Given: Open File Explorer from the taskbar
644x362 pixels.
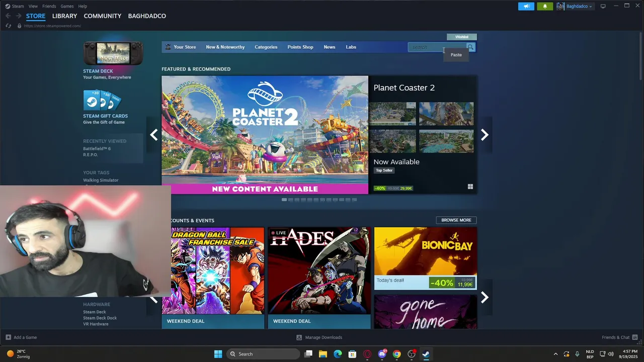Looking at the screenshot, I should point(323,354).
